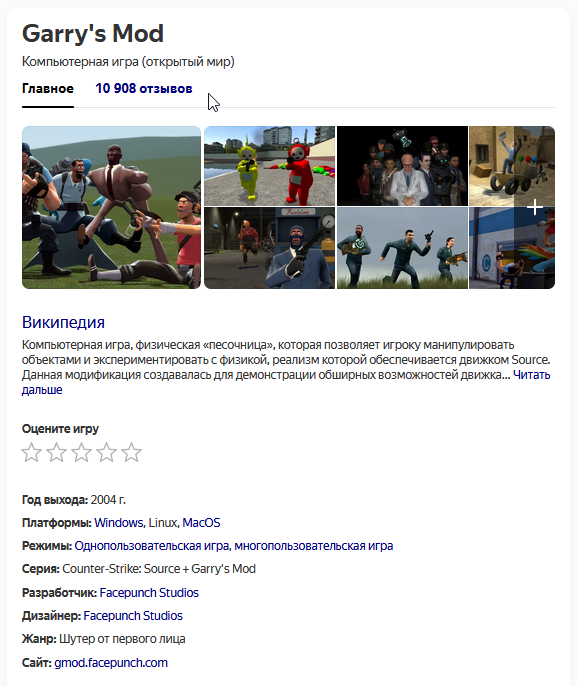Select the Главное tab

(48, 88)
